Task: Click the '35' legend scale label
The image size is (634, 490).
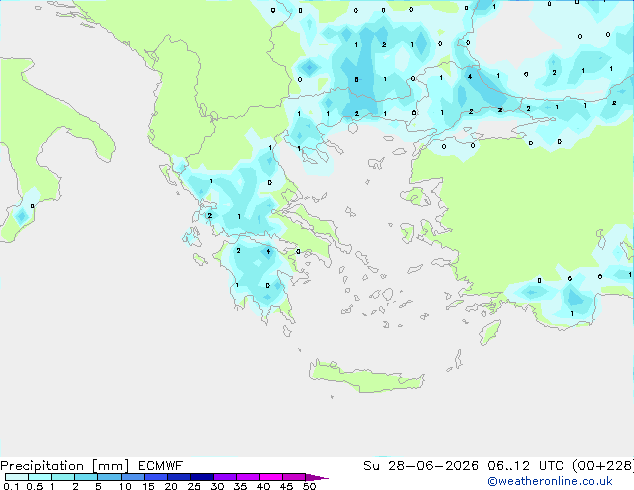Action: pyautogui.click(x=240, y=486)
